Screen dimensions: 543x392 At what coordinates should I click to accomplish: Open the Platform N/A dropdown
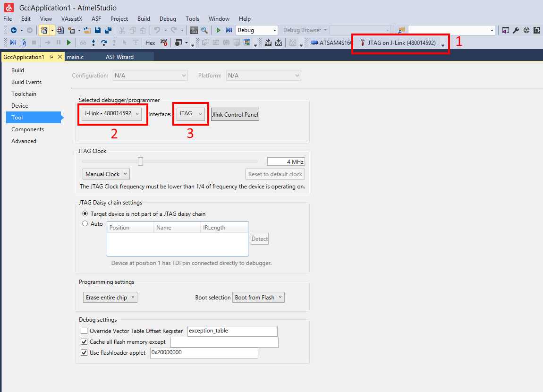pyautogui.click(x=263, y=76)
